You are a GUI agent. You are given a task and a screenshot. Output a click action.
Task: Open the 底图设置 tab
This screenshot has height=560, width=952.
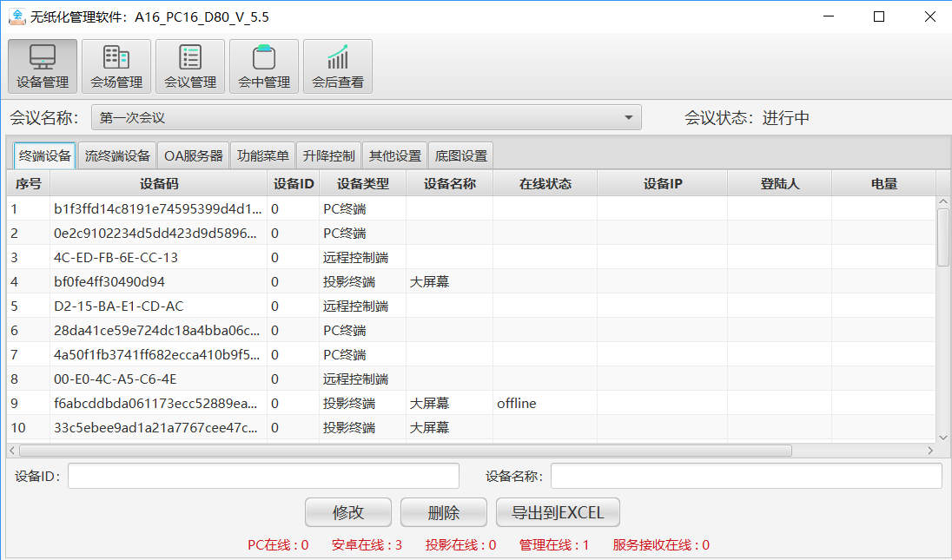coord(461,156)
